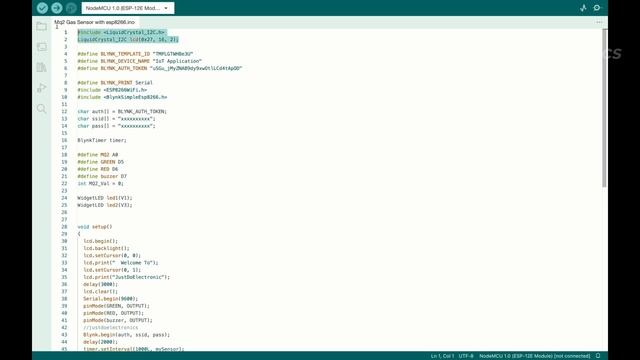Click the lcd.clear(); line
The image size is (640, 360).
100,292
